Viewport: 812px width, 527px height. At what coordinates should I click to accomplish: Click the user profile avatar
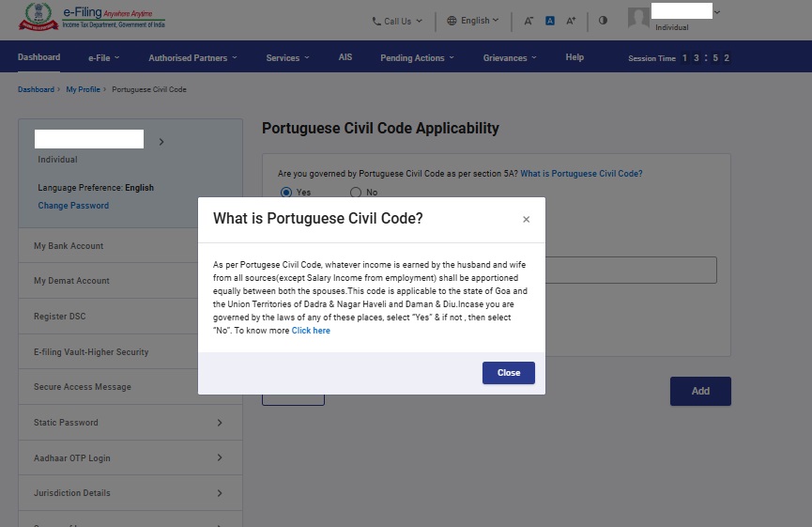coord(638,18)
